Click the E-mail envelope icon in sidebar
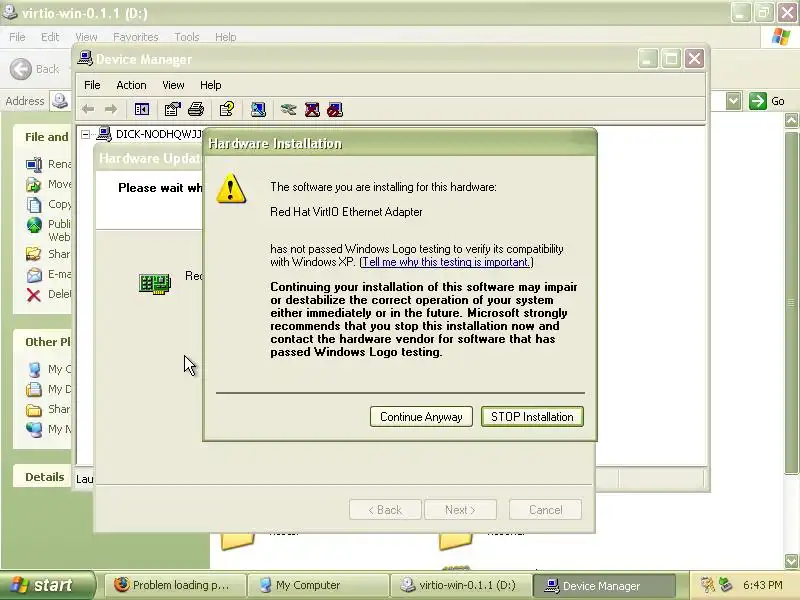This screenshot has height=600, width=800. 34,274
